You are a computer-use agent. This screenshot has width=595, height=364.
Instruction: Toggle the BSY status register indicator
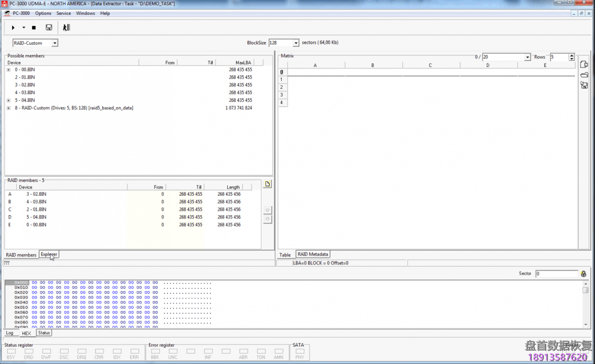click(x=11, y=352)
